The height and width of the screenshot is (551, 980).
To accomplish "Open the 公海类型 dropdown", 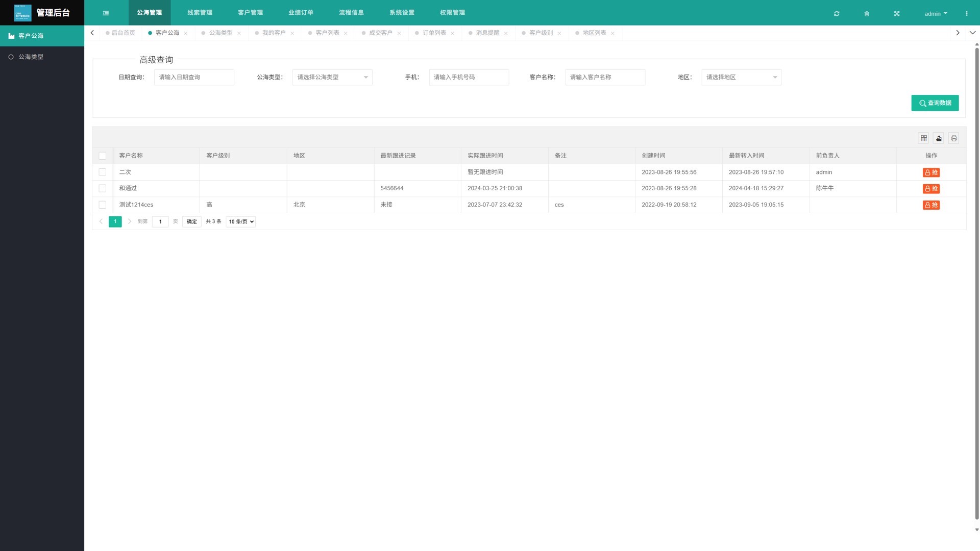I will pyautogui.click(x=332, y=77).
